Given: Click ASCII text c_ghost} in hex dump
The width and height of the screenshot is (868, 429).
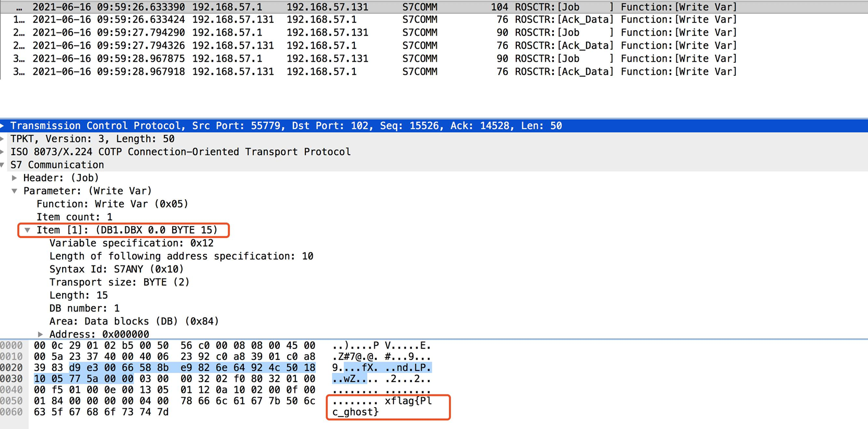Looking at the screenshot, I should (x=355, y=412).
